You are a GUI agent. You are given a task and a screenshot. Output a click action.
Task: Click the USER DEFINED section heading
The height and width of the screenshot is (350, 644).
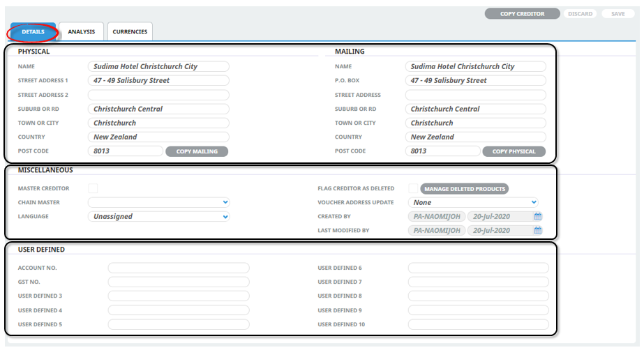tap(41, 250)
